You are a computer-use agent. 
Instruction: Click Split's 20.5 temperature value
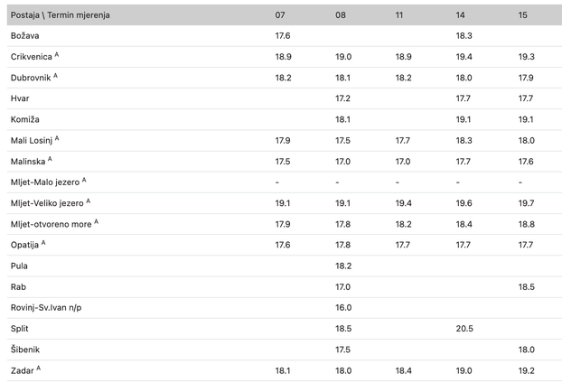coord(465,329)
